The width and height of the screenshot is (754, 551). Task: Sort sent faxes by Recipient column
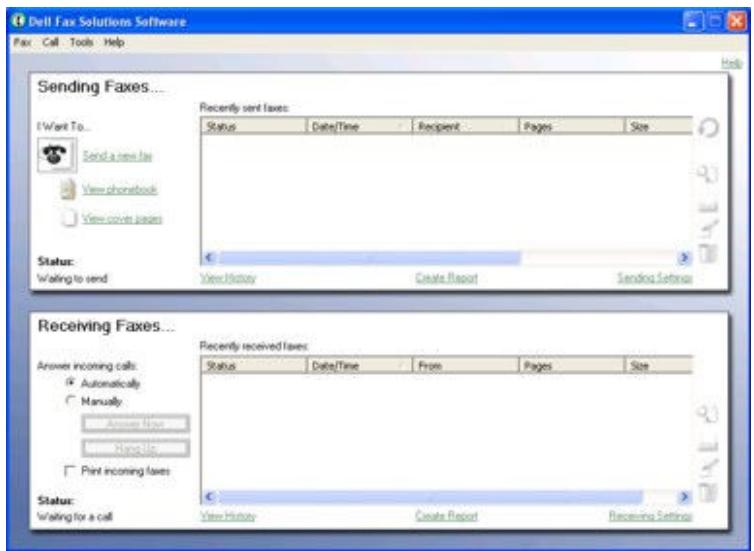(466, 126)
